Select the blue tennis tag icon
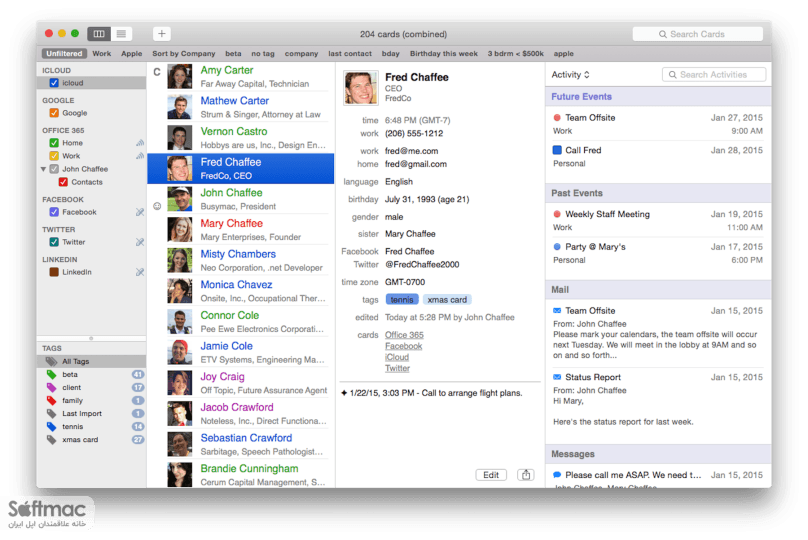Viewport: 808px width, 540px height. pos(51,427)
